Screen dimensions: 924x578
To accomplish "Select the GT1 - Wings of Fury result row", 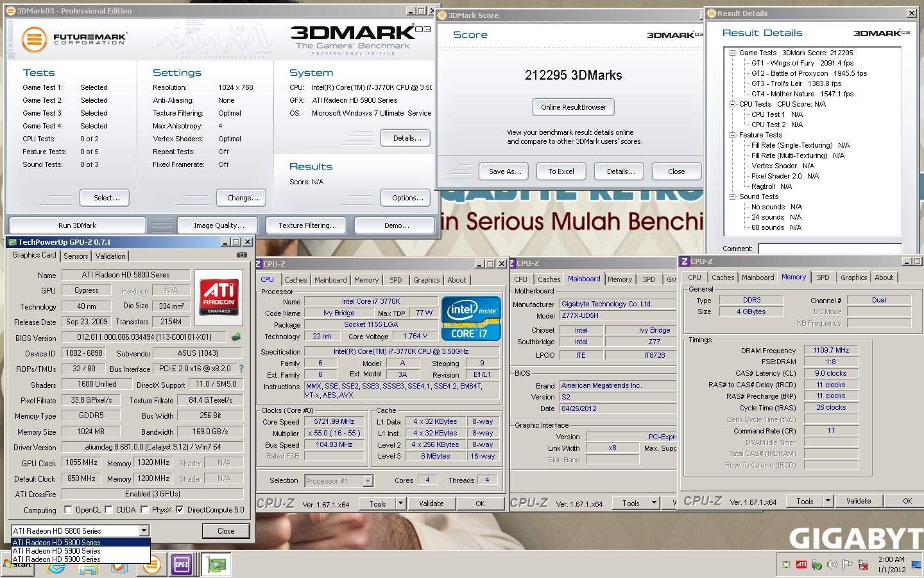I will click(802, 63).
